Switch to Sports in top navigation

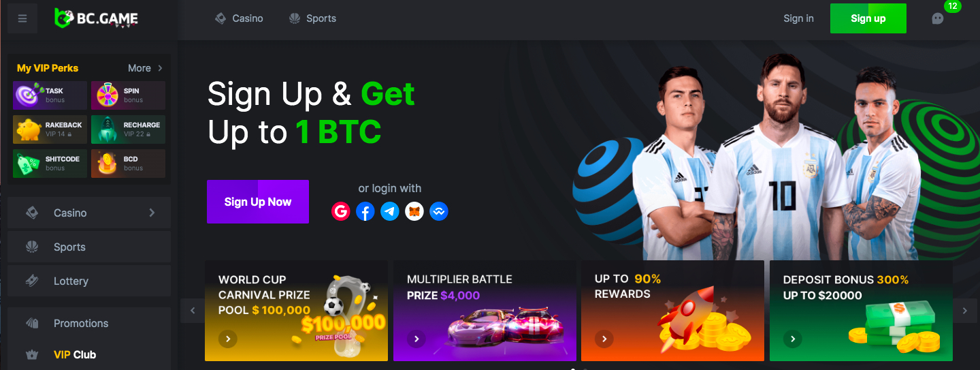point(312,18)
